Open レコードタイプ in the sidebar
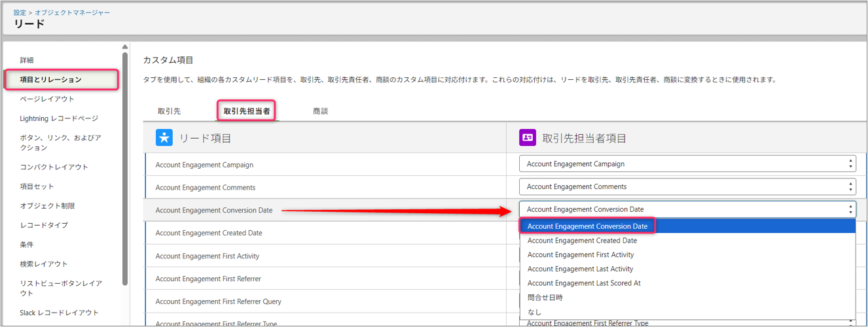 pyautogui.click(x=44, y=225)
